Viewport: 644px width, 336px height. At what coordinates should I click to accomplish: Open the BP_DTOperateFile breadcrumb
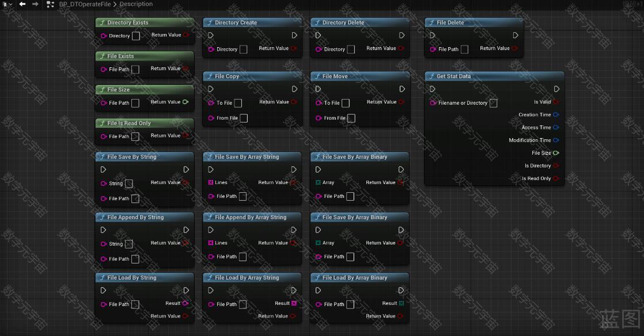[85, 4]
